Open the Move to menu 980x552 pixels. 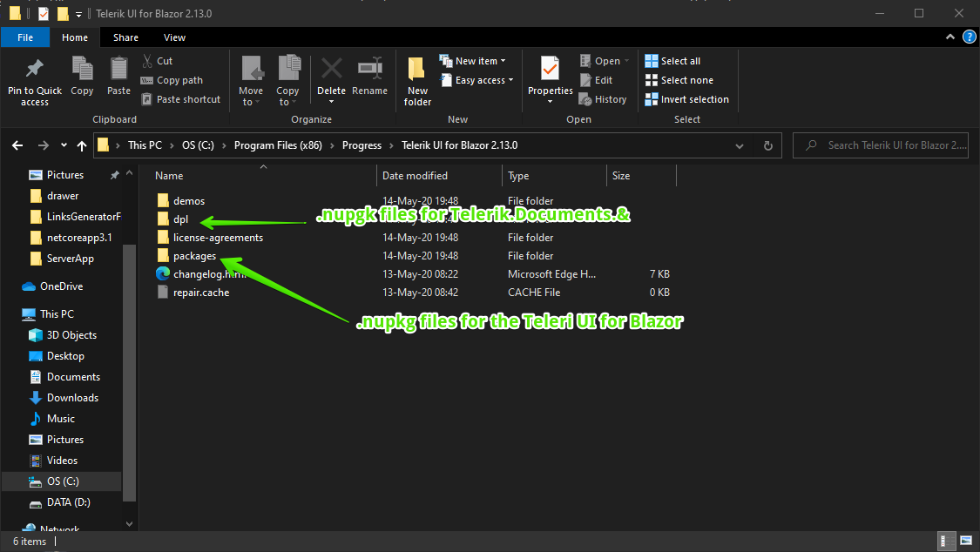251,81
